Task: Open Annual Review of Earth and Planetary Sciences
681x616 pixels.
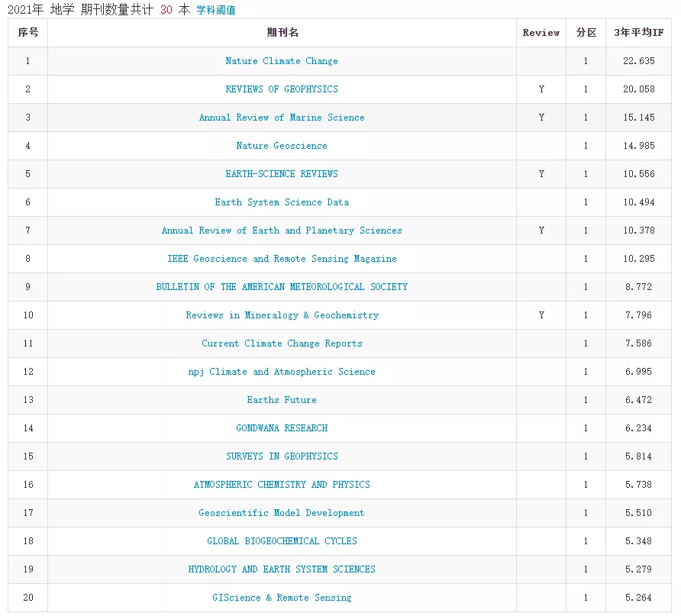Action: [x=282, y=231]
